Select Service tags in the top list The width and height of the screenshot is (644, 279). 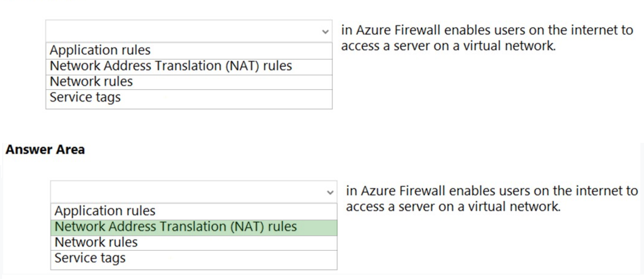[85, 97]
